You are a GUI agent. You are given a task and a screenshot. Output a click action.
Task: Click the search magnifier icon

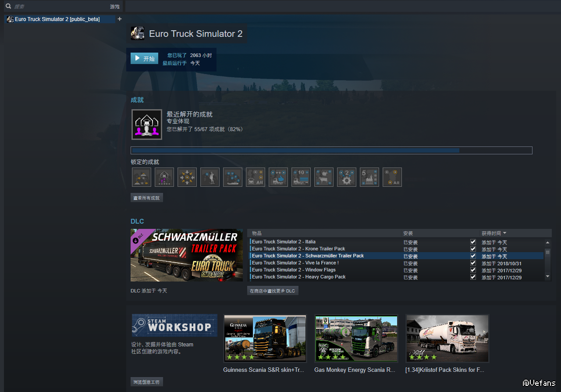(x=8, y=7)
